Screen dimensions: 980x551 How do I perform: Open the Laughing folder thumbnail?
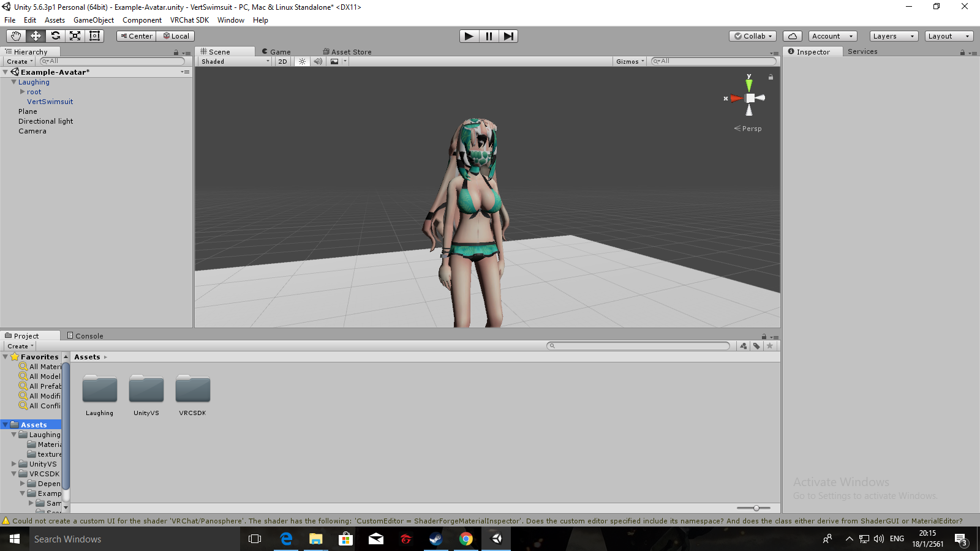click(x=100, y=389)
